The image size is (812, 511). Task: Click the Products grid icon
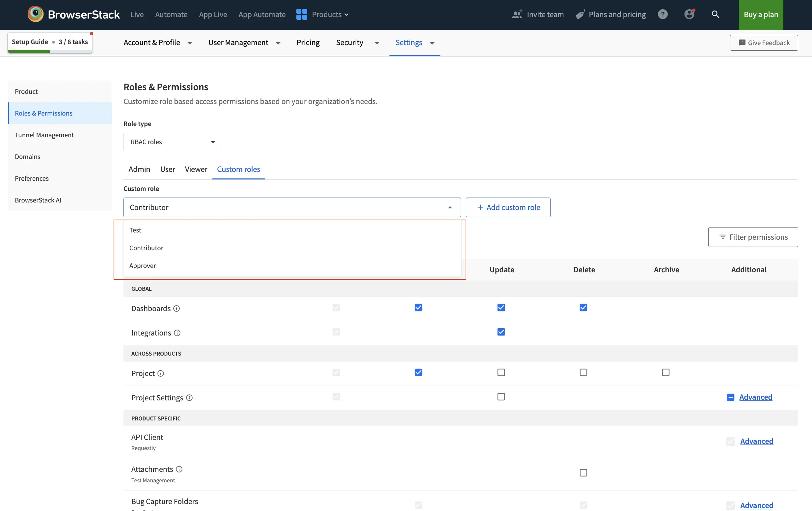pos(301,14)
